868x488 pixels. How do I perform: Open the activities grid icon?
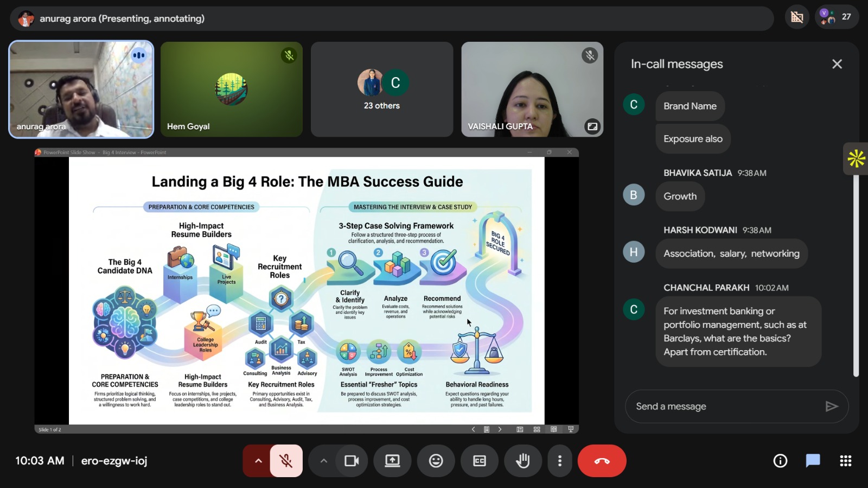[x=845, y=461]
